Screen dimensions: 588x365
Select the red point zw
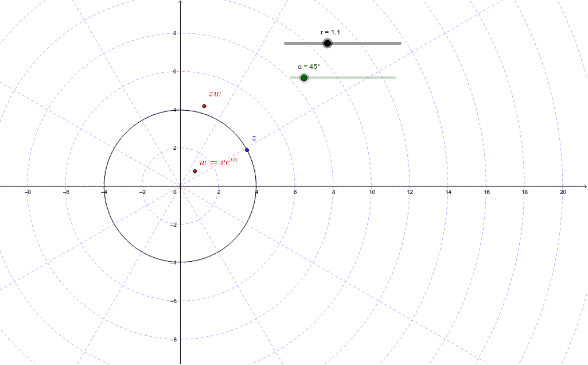click(204, 106)
